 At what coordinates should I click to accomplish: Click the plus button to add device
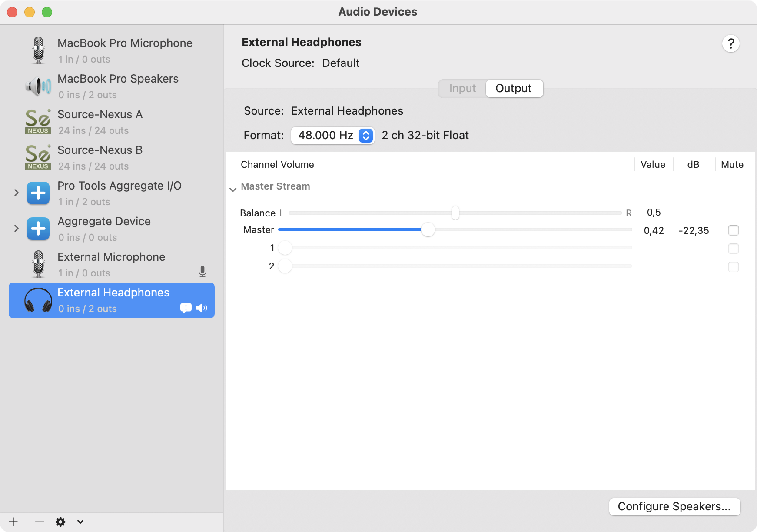[13, 522]
